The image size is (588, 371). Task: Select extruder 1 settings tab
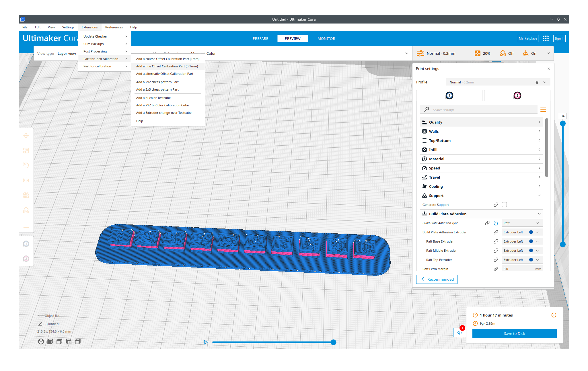[x=449, y=95]
